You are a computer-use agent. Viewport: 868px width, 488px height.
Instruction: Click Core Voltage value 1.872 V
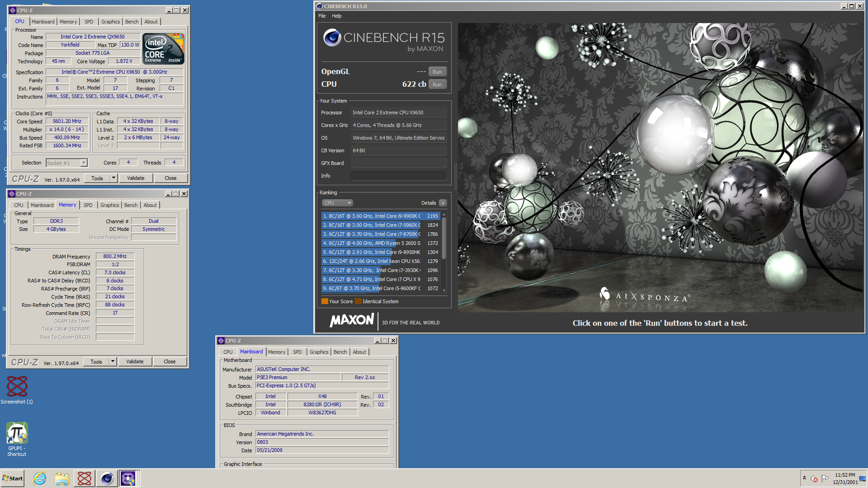click(x=124, y=61)
